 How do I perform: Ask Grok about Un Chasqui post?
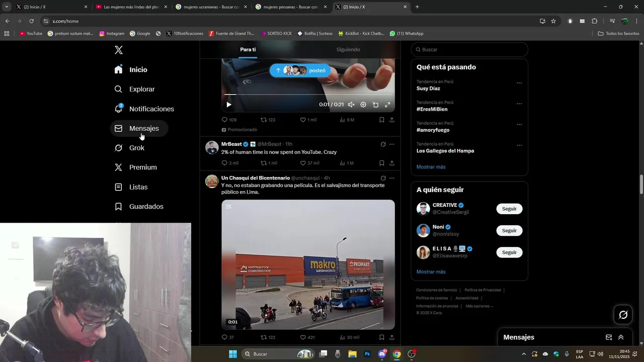(383, 178)
